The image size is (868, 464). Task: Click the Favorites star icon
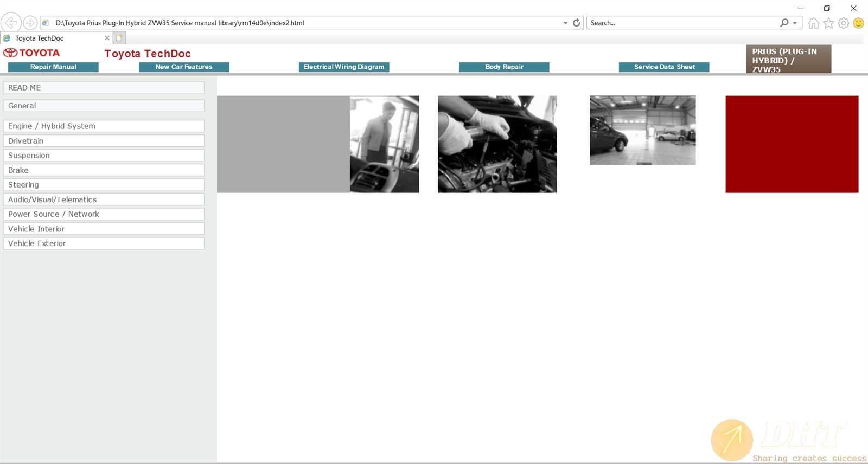pos(828,23)
